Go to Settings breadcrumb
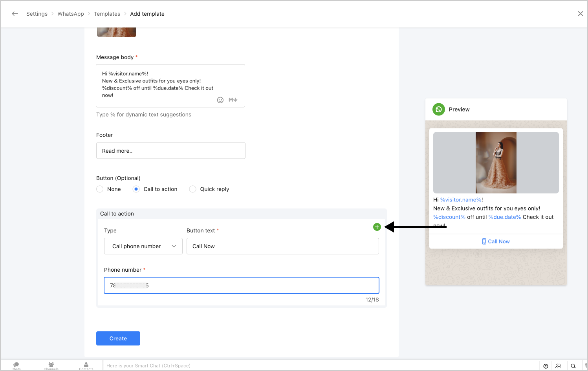The image size is (588, 371). 37,14
